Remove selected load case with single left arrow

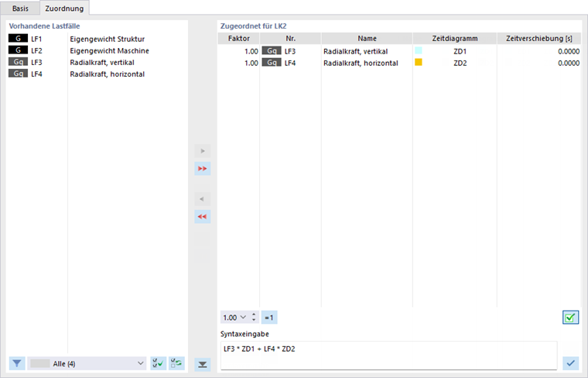click(203, 199)
